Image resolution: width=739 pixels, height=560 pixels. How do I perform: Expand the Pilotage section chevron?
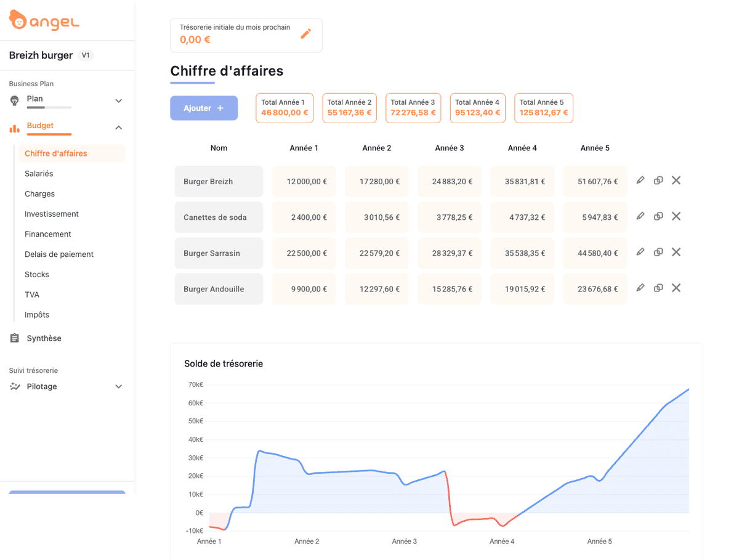pos(119,387)
